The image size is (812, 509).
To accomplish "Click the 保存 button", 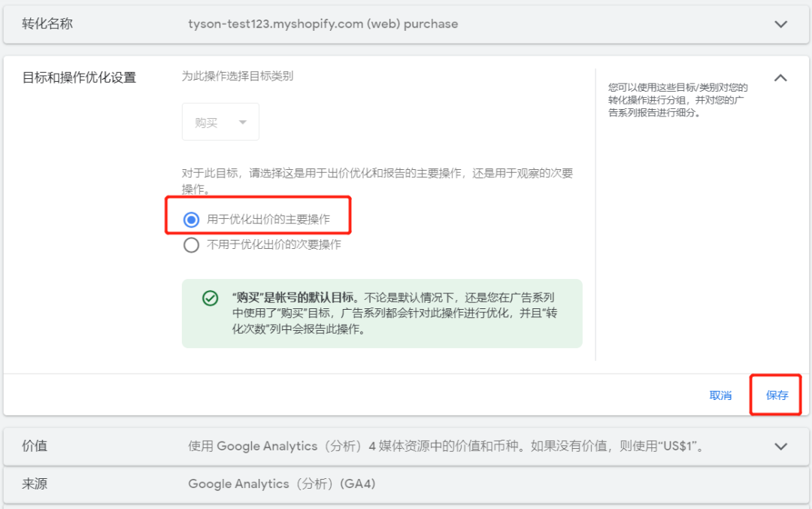I will pos(777,395).
